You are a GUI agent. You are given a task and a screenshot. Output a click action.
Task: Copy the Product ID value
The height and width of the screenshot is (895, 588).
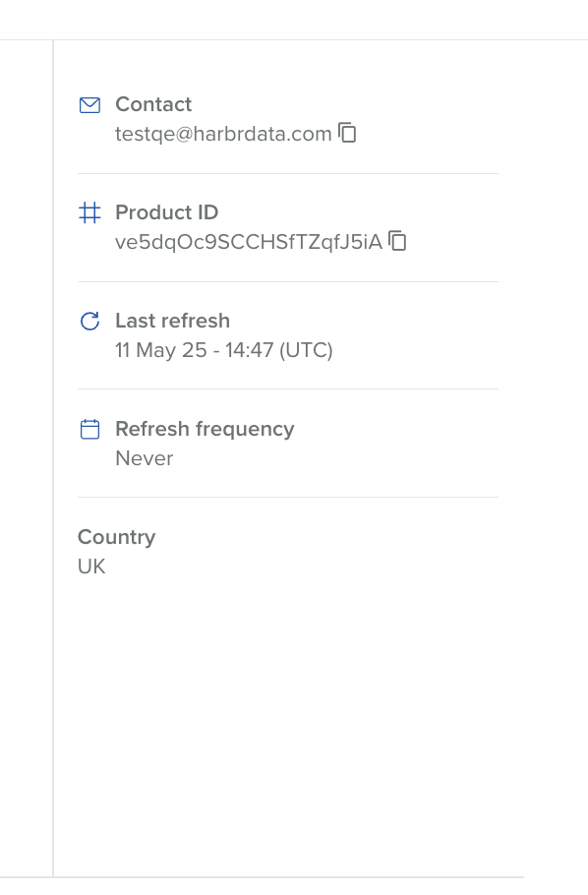pos(397,241)
